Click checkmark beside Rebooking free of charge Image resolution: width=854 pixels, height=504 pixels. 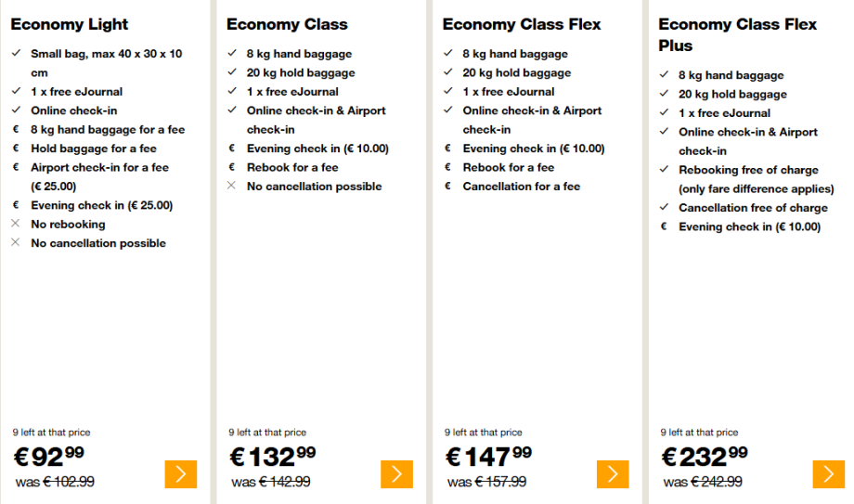tap(664, 170)
